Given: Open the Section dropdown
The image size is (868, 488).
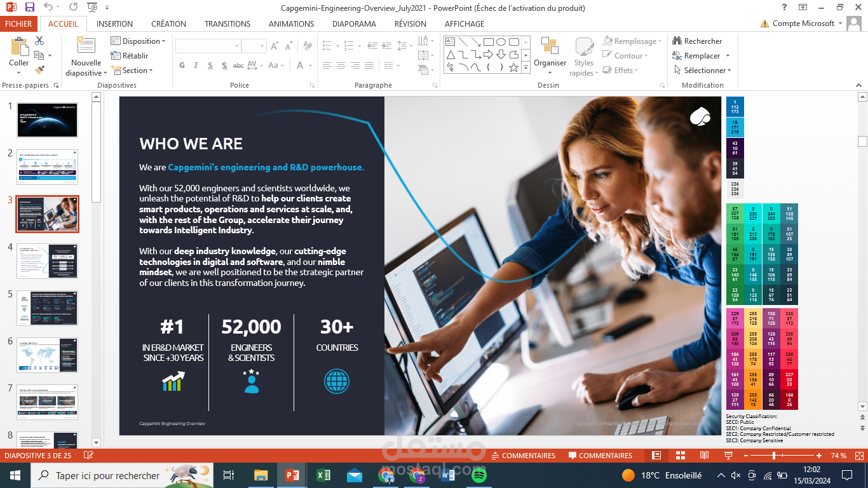Looking at the screenshot, I should click(132, 70).
